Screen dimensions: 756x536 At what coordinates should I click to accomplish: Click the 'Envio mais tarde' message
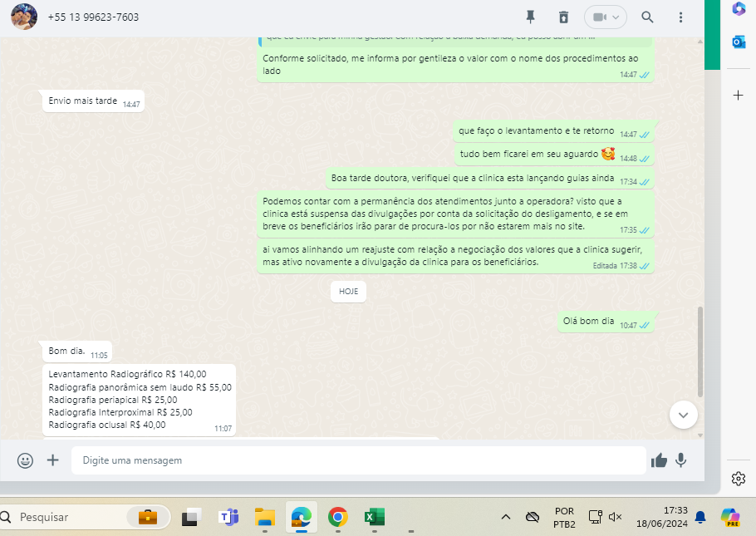point(93,101)
